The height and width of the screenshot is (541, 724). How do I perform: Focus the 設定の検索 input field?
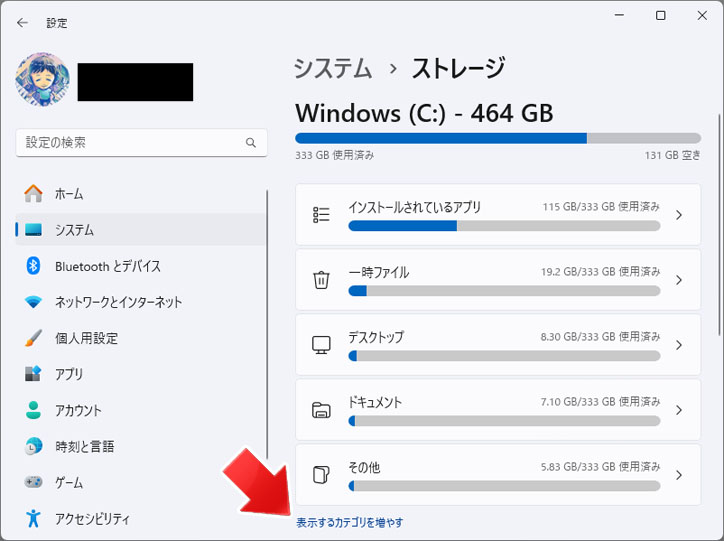pos(141,143)
